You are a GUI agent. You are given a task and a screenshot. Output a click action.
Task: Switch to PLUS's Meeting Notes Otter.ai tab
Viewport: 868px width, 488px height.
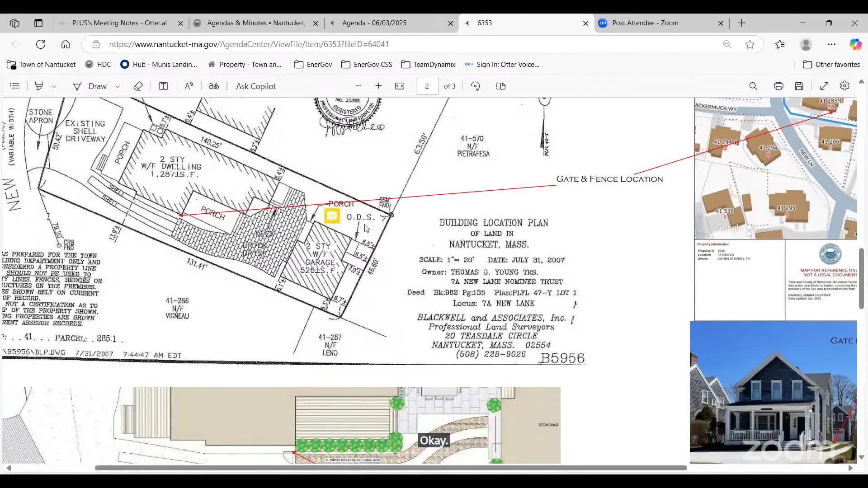(x=119, y=23)
